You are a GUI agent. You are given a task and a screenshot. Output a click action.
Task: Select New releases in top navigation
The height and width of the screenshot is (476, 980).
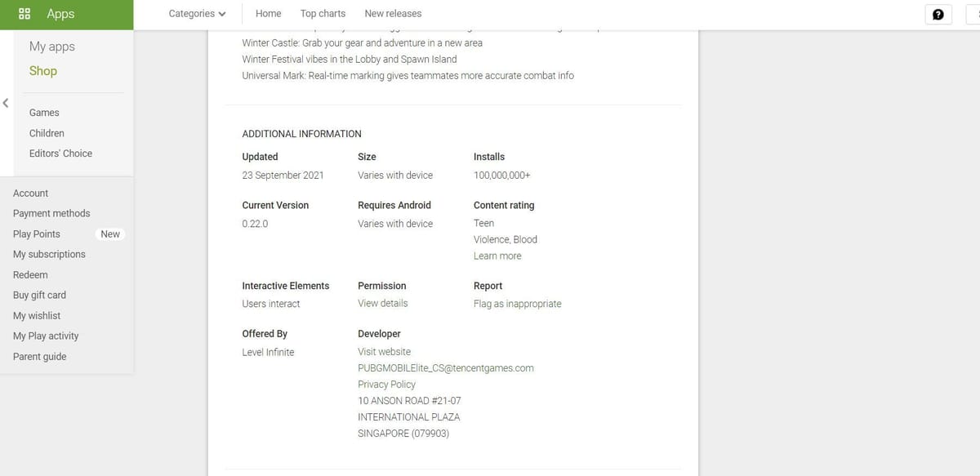pyautogui.click(x=393, y=14)
